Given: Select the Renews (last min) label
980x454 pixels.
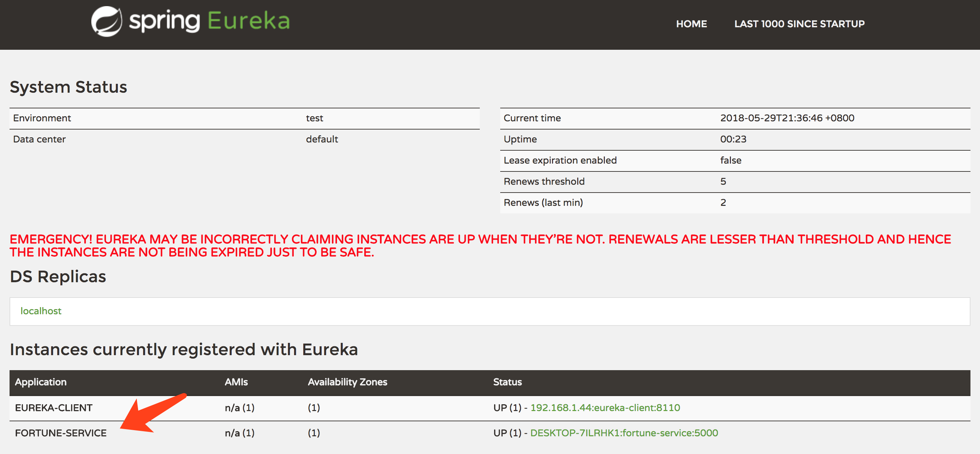Looking at the screenshot, I should click(x=543, y=202).
